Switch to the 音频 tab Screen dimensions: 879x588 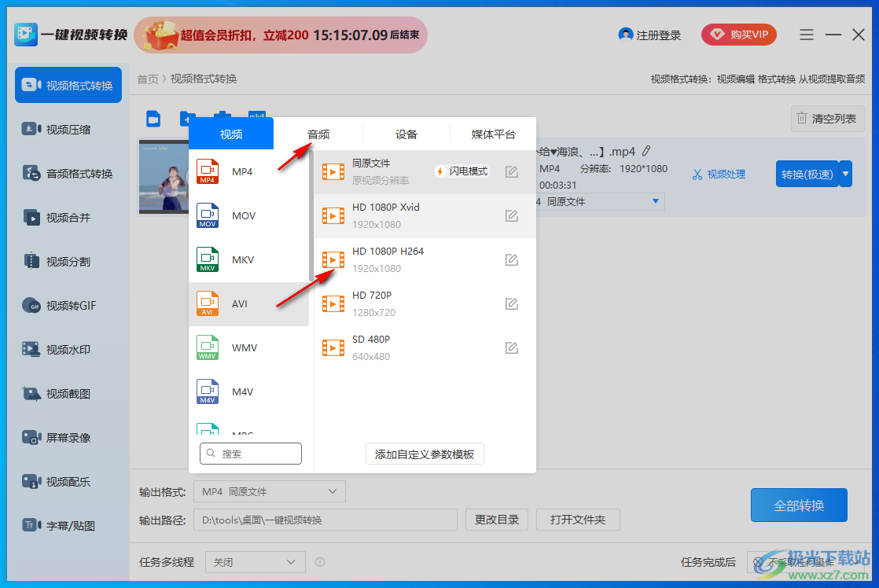point(318,134)
